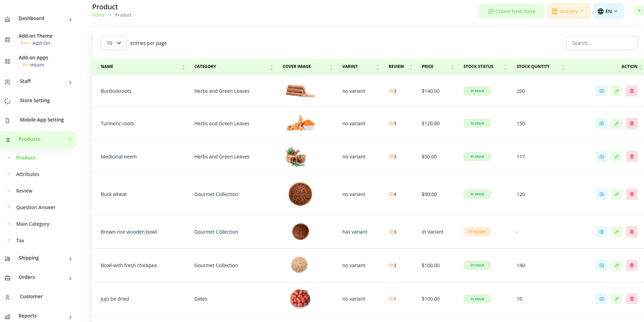Open the entries per page dropdown
The height and width of the screenshot is (322, 644).
pos(114,43)
